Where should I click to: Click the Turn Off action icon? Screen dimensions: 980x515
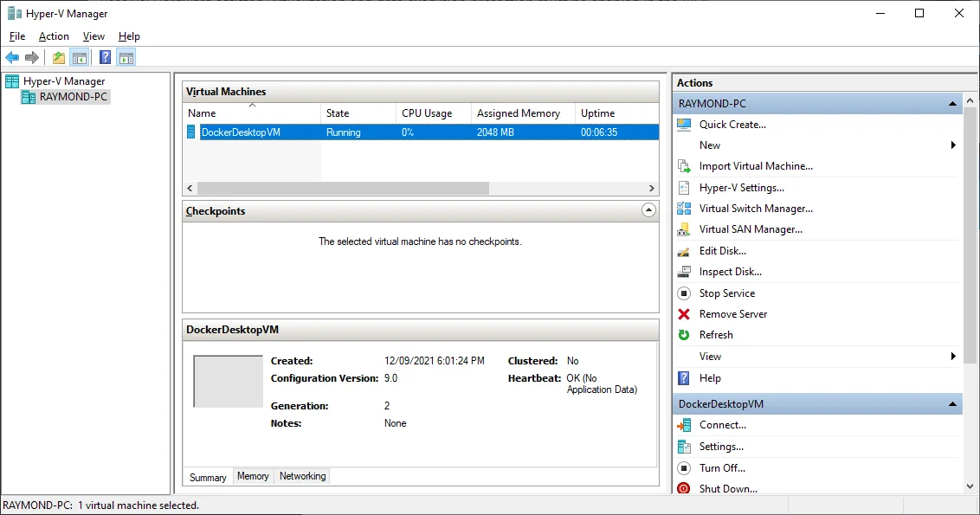[684, 468]
